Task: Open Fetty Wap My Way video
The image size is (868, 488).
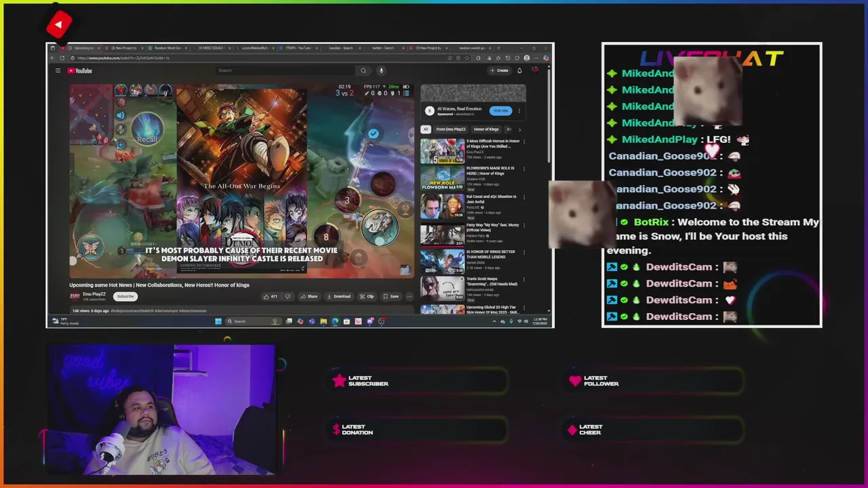Action: click(x=442, y=235)
